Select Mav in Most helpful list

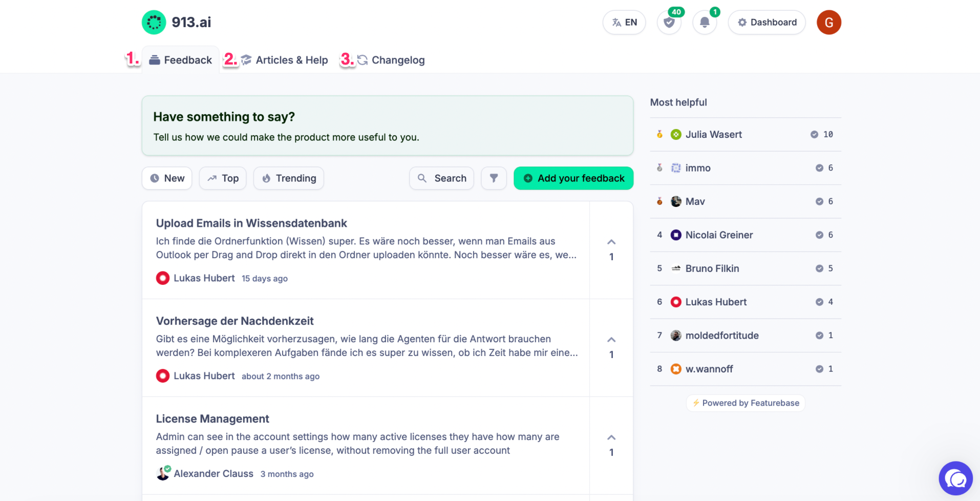point(745,201)
